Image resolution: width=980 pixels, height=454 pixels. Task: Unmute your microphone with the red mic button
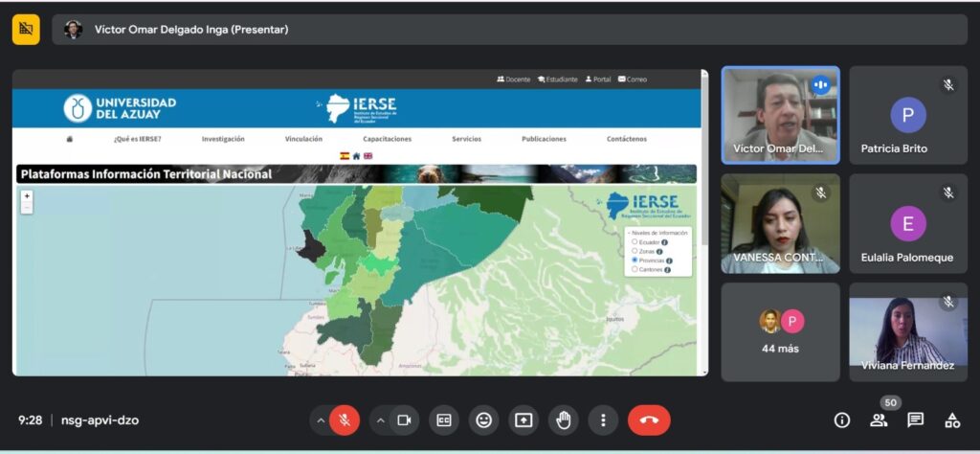345,420
